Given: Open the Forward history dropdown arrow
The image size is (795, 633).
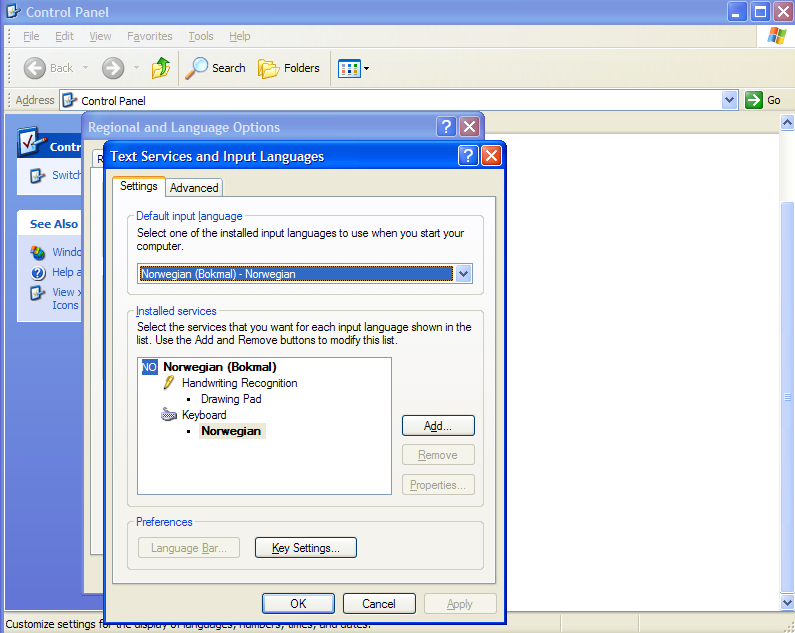Looking at the screenshot, I should coord(136,68).
